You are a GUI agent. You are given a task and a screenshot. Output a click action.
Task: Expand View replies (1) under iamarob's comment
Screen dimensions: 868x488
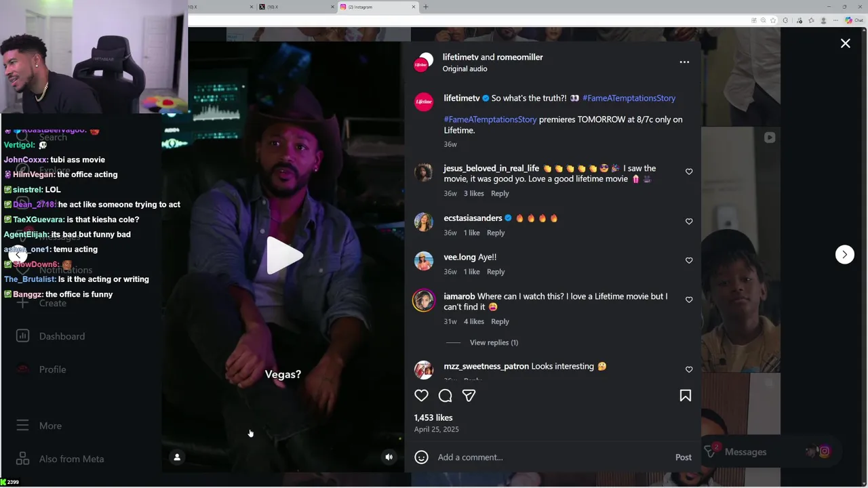[x=494, y=342]
